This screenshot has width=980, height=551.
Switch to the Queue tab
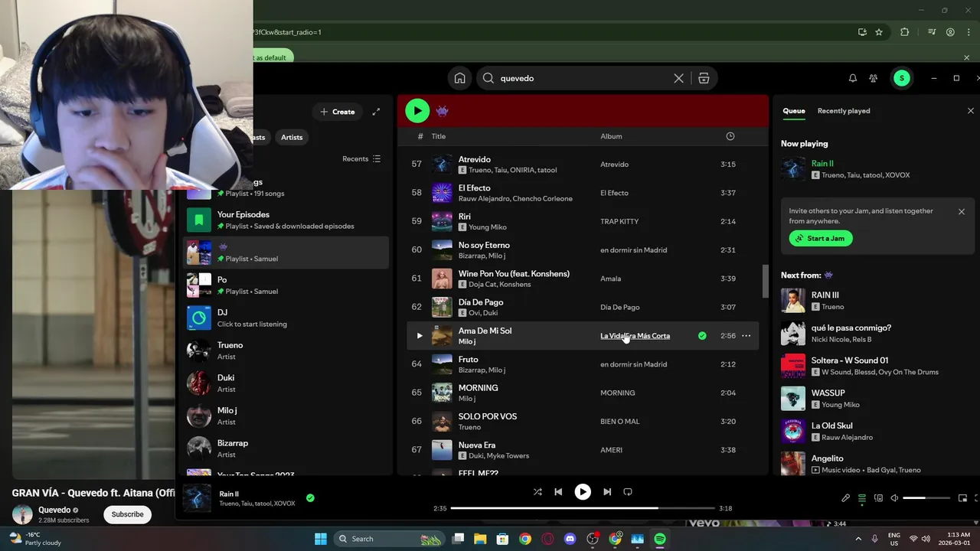[794, 111]
